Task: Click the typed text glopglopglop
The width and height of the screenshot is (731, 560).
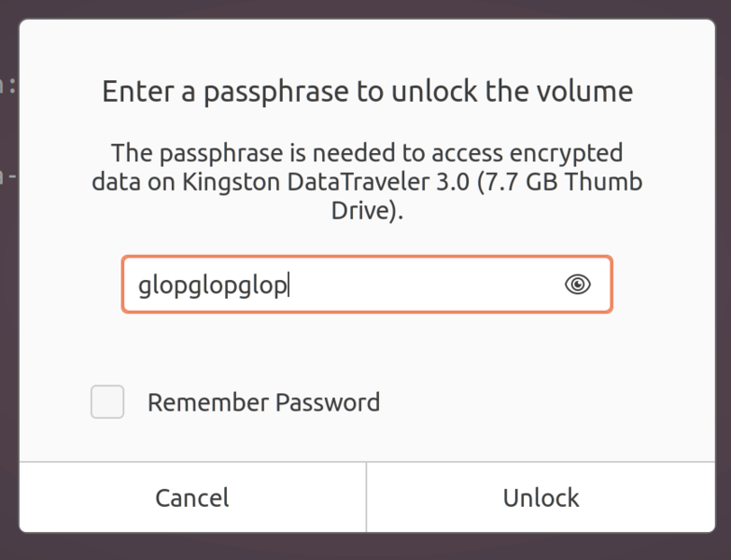Action: [213, 286]
